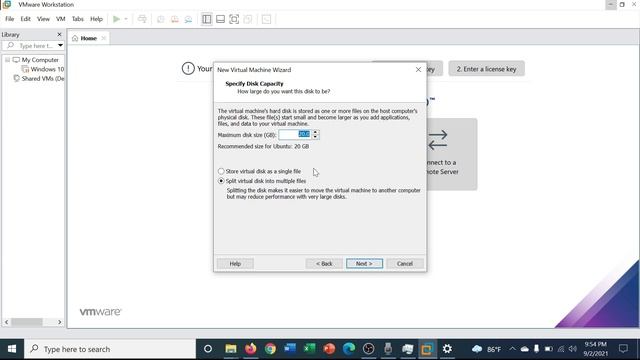Open the notification center icon
This screenshot has width=640, height=360.
point(623,349)
